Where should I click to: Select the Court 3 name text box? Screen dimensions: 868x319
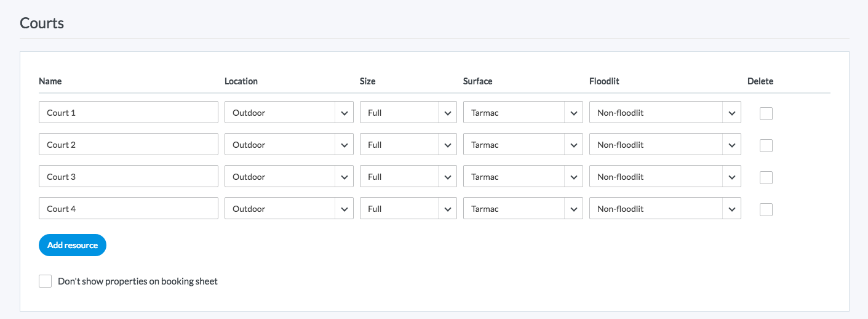click(128, 177)
